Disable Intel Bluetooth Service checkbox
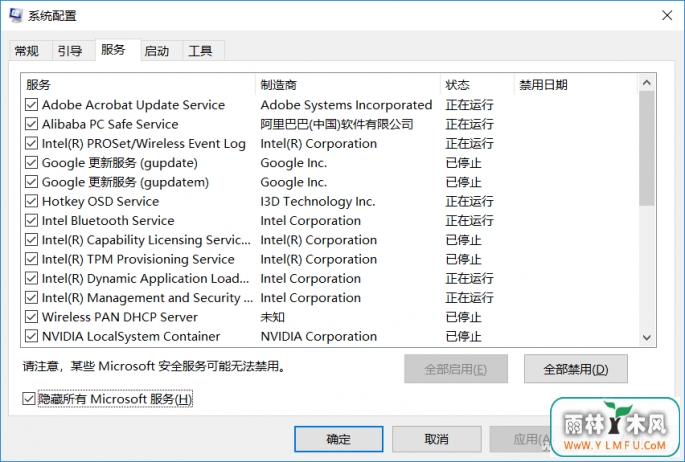 click(x=31, y=221)
